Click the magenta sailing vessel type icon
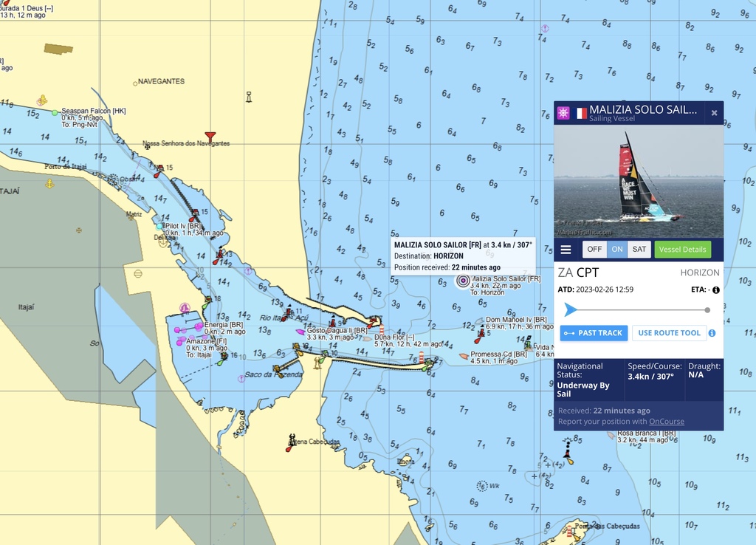Viewport: 756px width, 545px height. click(563, 113)
